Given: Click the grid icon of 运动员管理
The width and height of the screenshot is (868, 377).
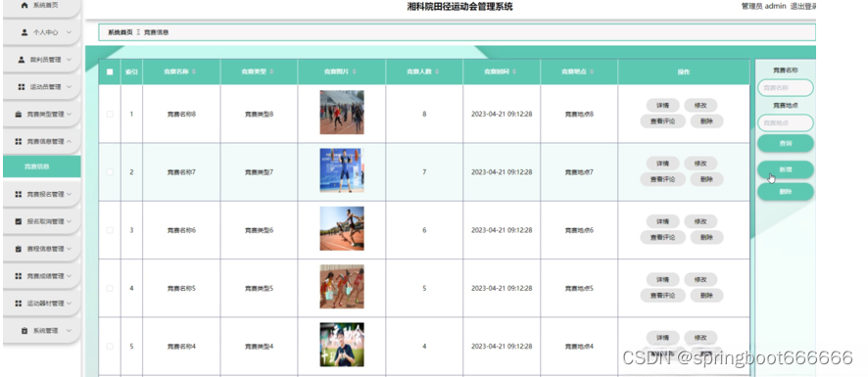Looking at the screenshot, I should tap(21, 87).
